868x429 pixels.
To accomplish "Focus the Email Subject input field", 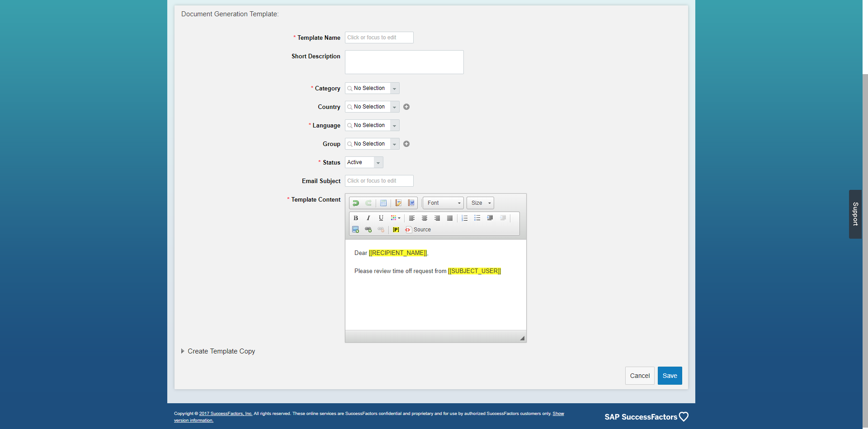I will (379, 181).
